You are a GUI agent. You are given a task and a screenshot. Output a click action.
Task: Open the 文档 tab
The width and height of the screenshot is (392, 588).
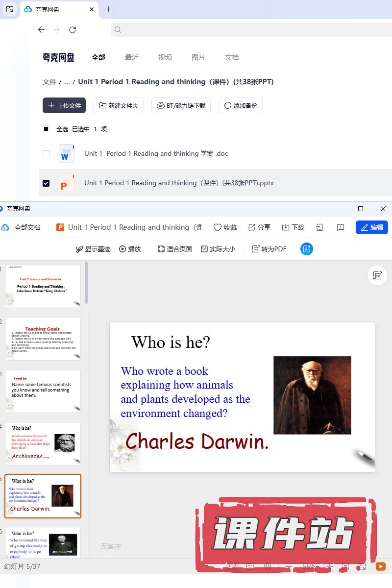pyautogui.click(x=232, y=57)
